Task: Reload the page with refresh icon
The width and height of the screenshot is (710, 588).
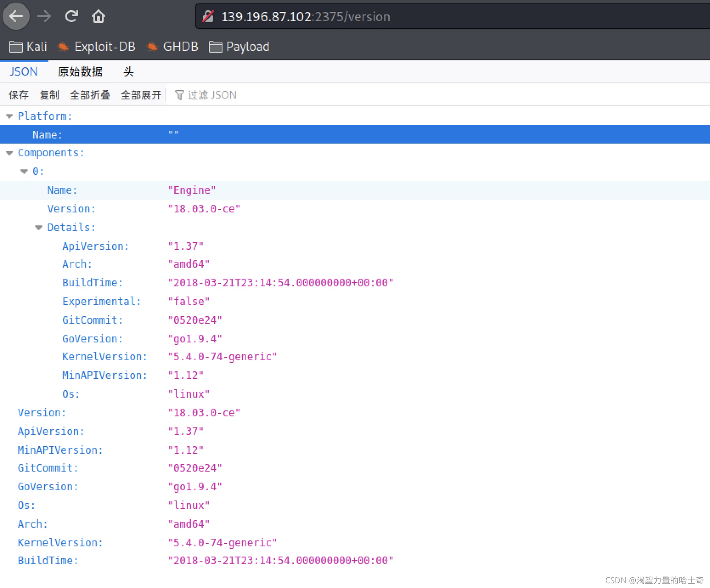Action: click(x=71, y=17)
